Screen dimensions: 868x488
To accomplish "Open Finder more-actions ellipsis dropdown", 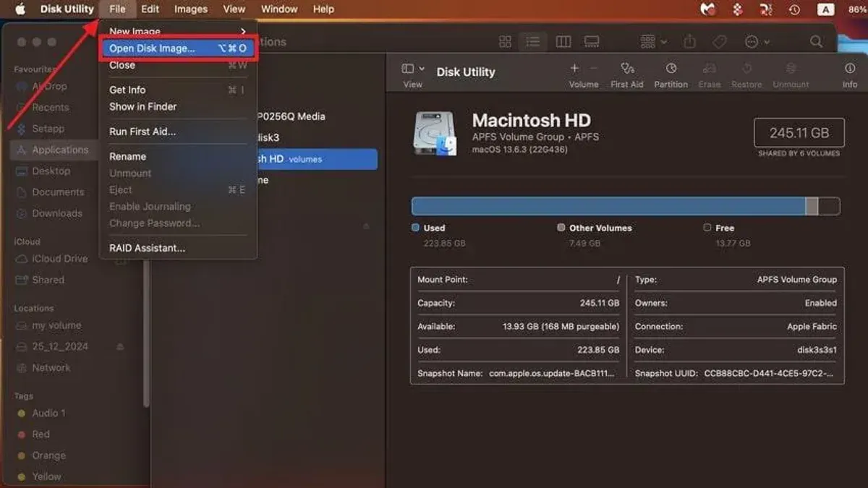I will tap(757, 42).
